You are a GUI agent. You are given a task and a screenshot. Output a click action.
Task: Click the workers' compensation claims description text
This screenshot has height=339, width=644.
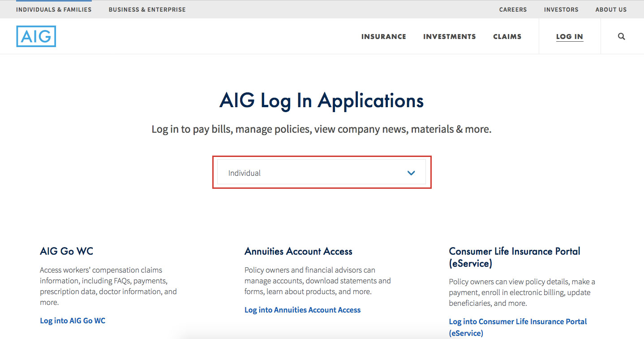click(x=108, y=286)
